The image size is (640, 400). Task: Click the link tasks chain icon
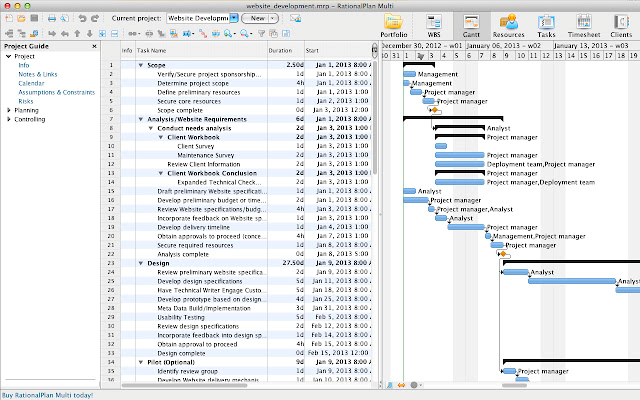pyautogui.click(x=133, y=33)
